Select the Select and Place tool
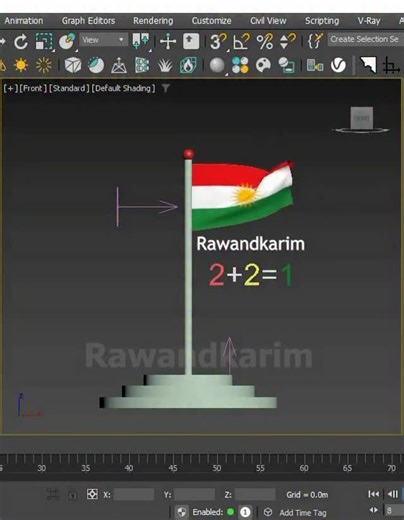The width and height of the screenshot is (404, 520). [x=67, y=42]
